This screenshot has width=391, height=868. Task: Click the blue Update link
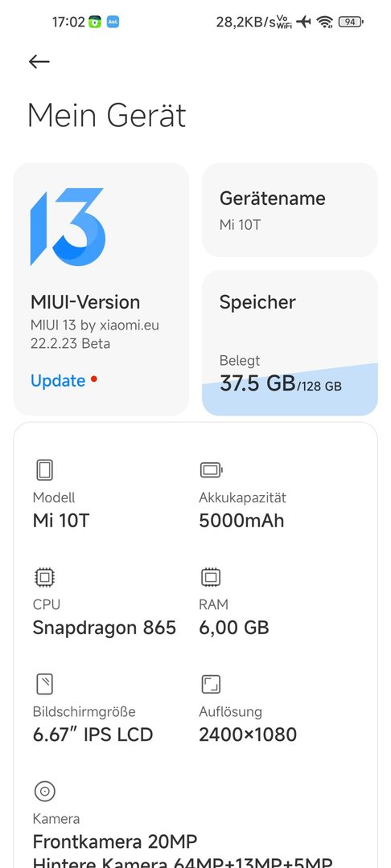coord(58,381)
